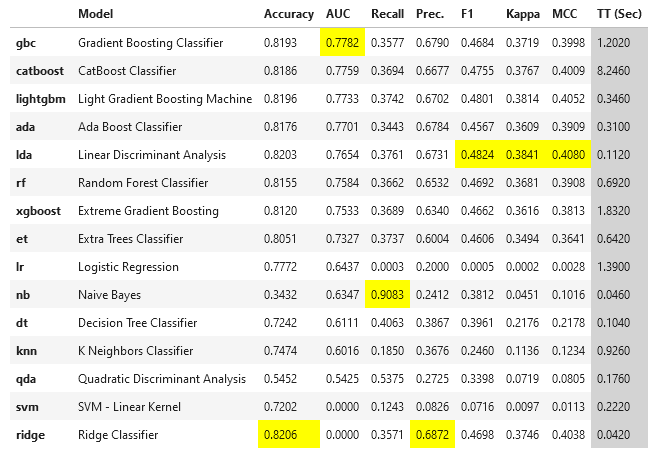
Task: Select the xgboost row index label
Action: click(38, 211)
